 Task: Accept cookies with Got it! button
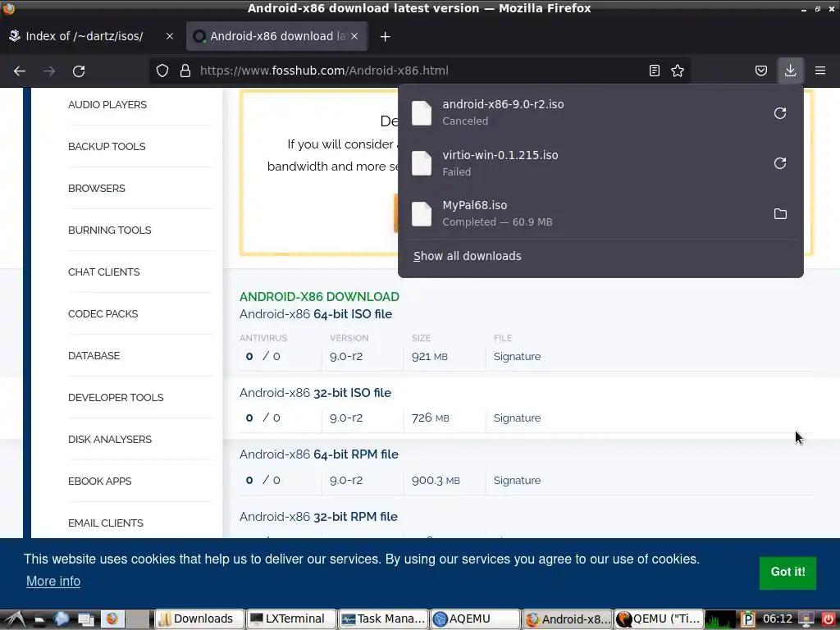click(787, 572)
